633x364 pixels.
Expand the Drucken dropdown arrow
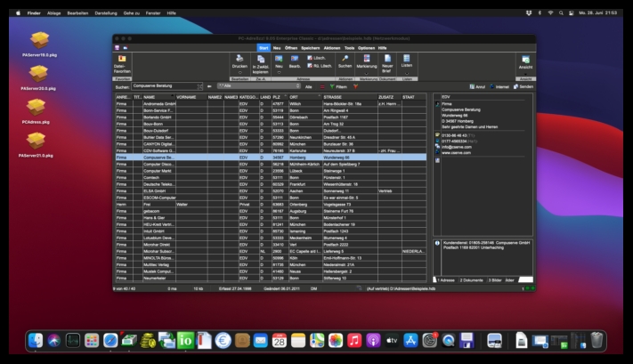[239, 73]
